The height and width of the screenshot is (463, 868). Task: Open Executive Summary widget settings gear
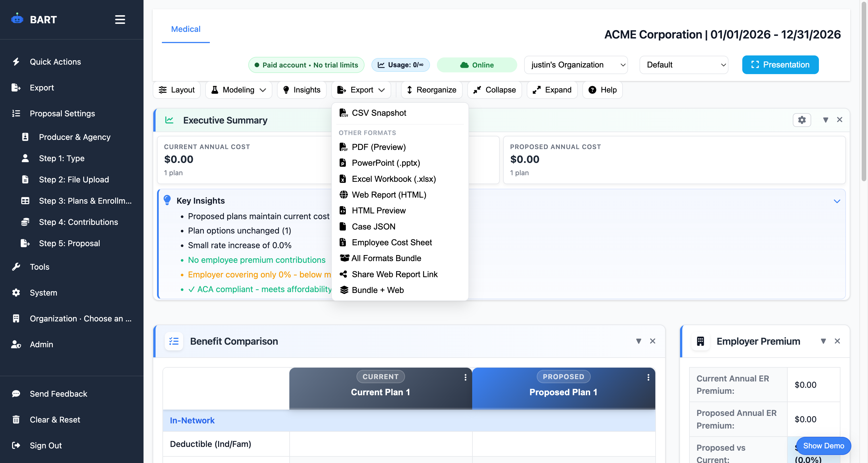point(802,120)
